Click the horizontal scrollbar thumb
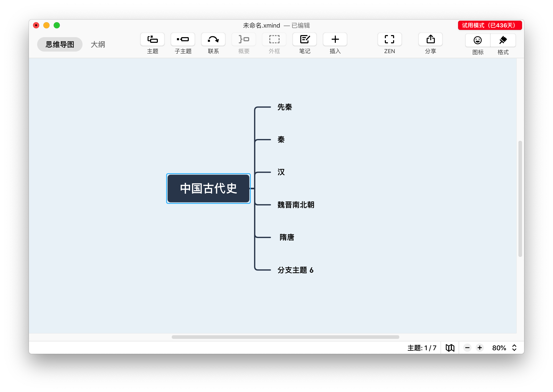Screen dimensions: 553x392 pos(285,337)
